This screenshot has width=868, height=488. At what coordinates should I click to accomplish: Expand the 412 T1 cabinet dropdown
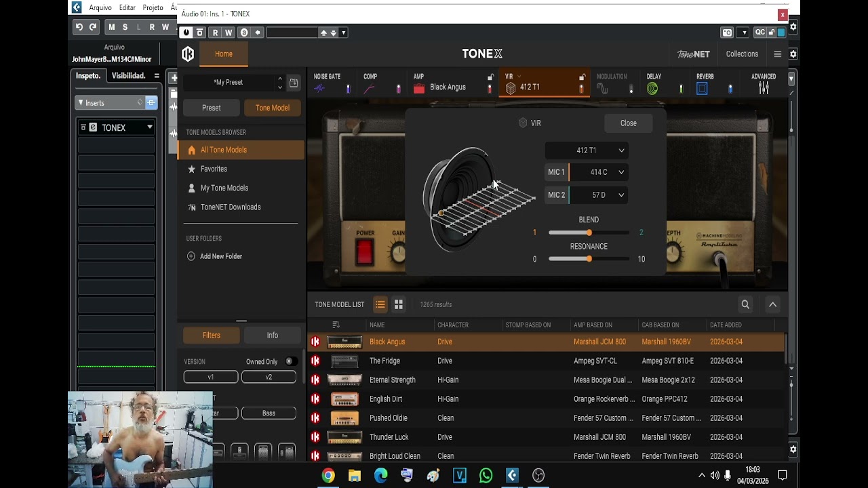(587, 150)
